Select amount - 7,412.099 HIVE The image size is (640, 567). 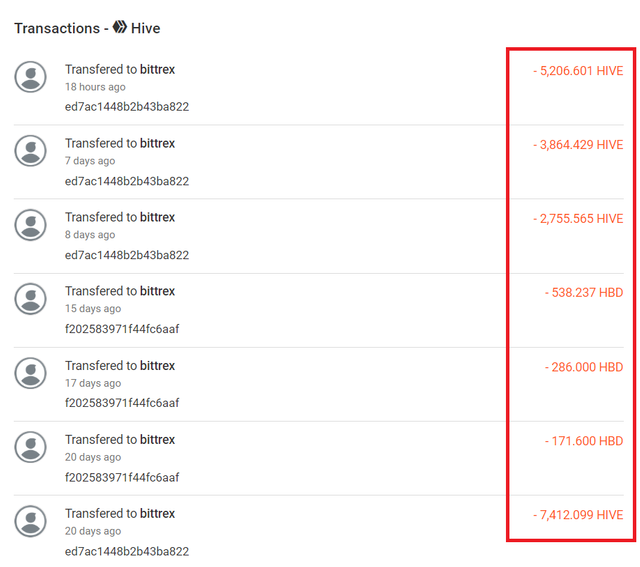(x=578, y=515)
